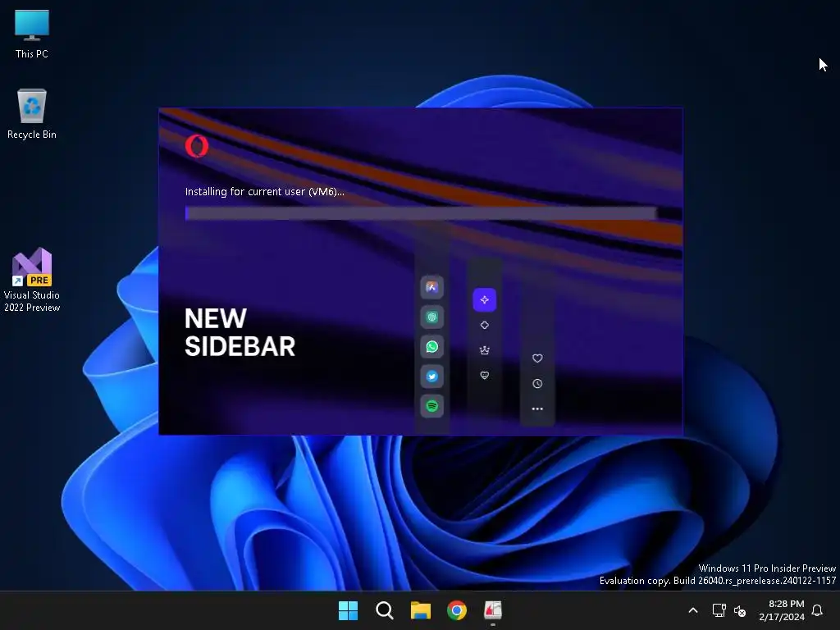The width and height of the screenshot is (840, 630).
Task: Click the crown icon in middle sidebar
Action: [x=484, y=350]
